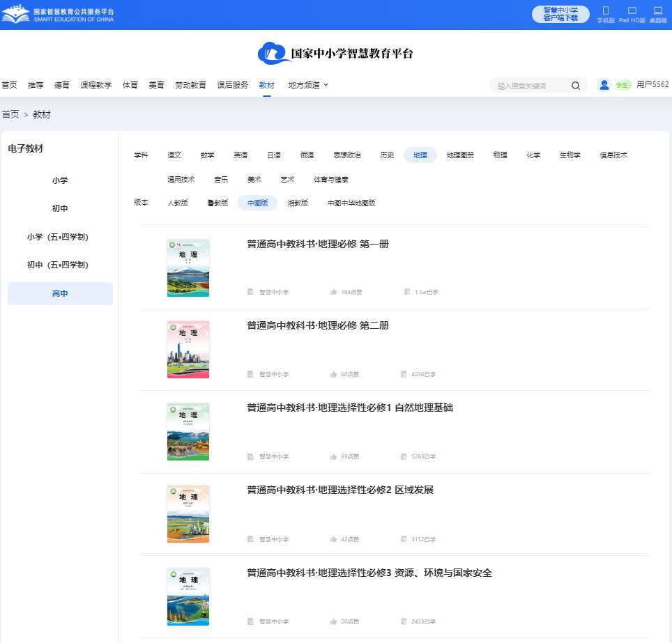Switch to the 教材 navigation tab

[x=266, y=84]
